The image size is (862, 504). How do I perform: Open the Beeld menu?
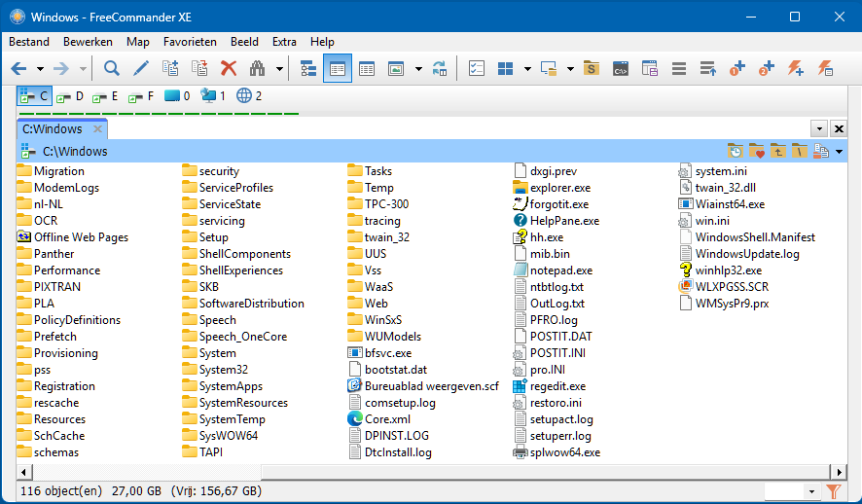coord(244,42)
